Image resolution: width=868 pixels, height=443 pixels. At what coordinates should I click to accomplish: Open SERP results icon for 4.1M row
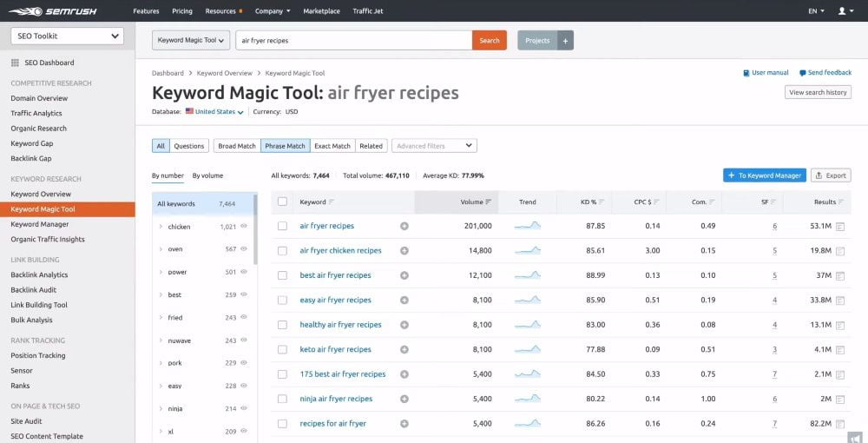click(839, 350)
